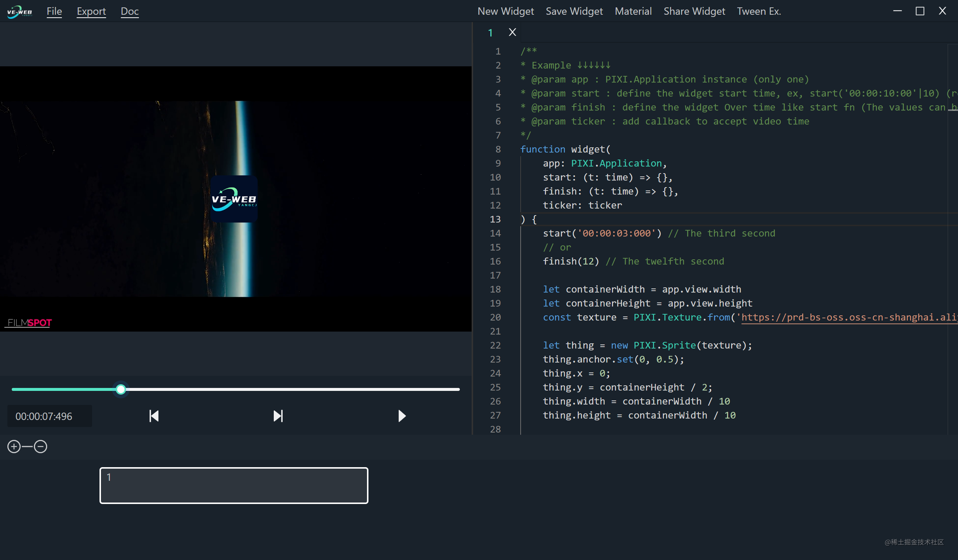Open the texture URL link on line 20
958x560 pixels.
click(x=849, y=318)
